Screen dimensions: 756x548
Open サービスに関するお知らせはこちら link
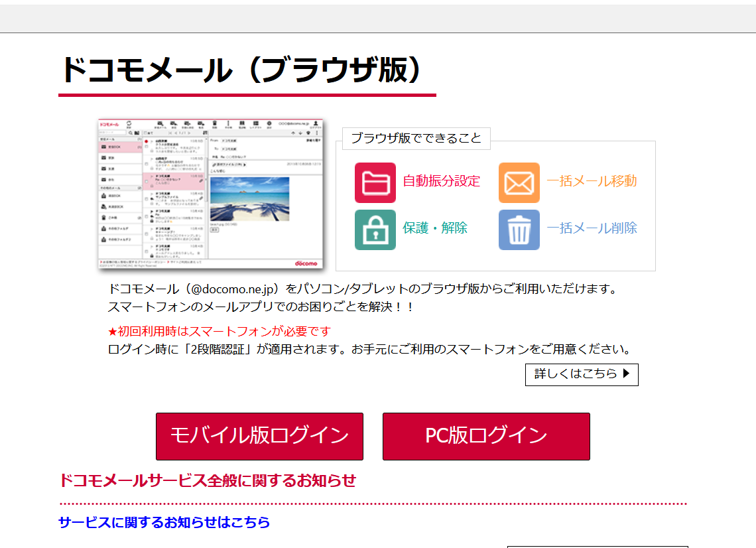pyautogui.click(x=164, y=522)
